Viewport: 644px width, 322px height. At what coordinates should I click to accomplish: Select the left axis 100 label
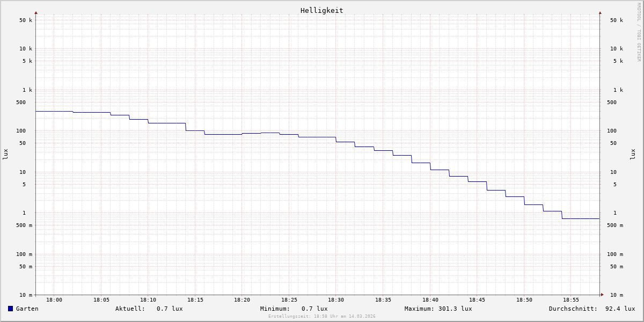click(x=21, y=131)
